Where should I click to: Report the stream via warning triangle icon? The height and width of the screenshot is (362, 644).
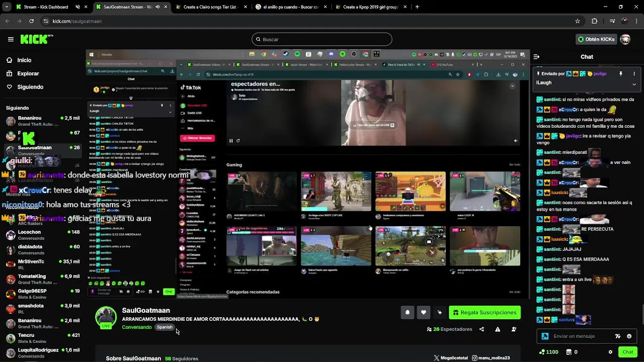pos(498,329)
